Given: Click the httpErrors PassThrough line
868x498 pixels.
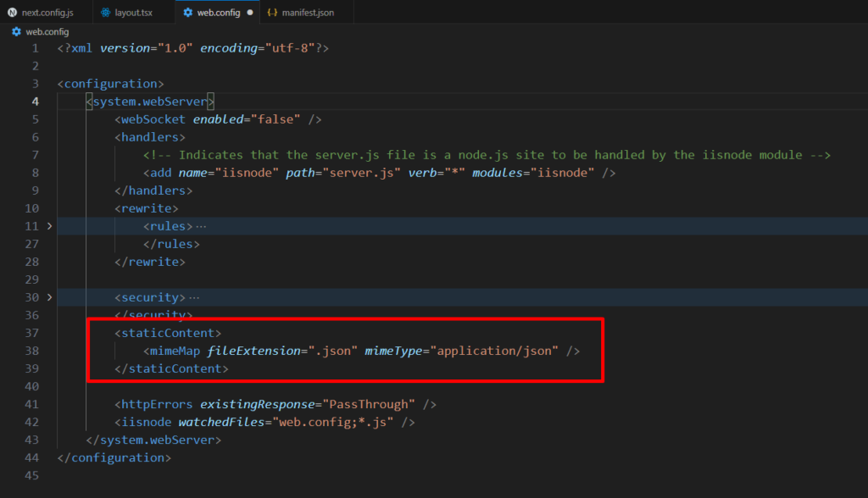Looking at the screenshot, I should [x=254, y=404].
